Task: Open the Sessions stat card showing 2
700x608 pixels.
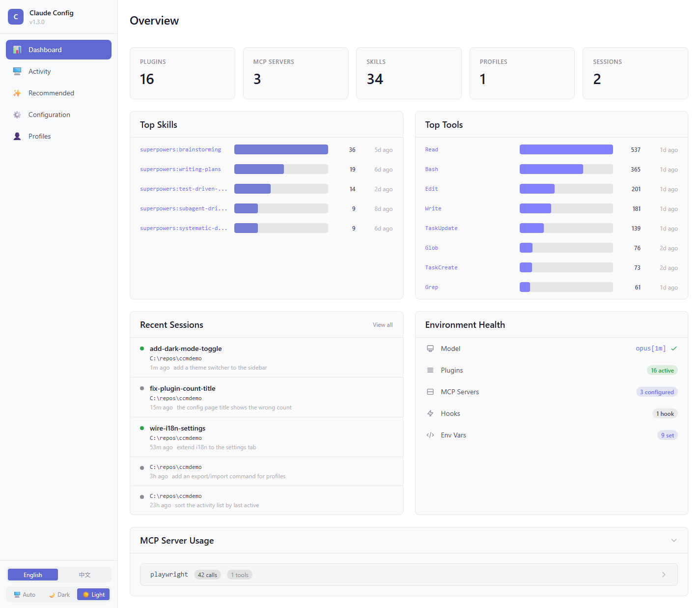Action: click(635, 73)
